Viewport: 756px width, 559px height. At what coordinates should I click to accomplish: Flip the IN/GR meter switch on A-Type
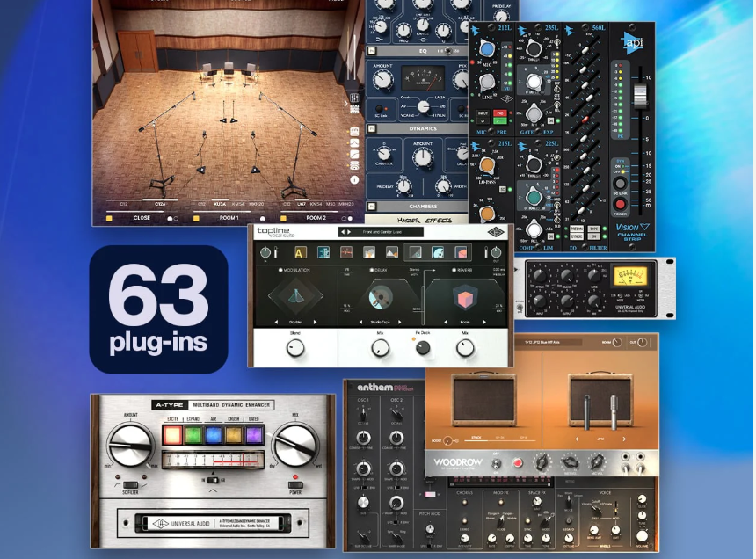click(213, 480)
